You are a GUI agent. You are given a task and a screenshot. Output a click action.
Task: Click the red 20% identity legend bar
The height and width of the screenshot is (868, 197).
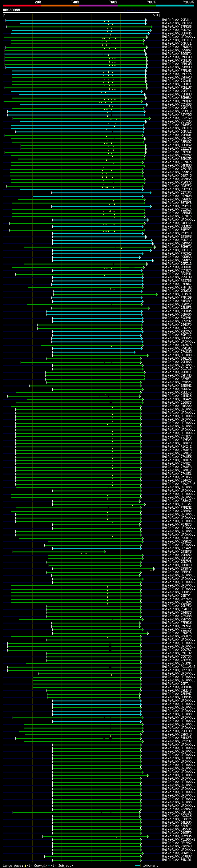pos(22,6)
